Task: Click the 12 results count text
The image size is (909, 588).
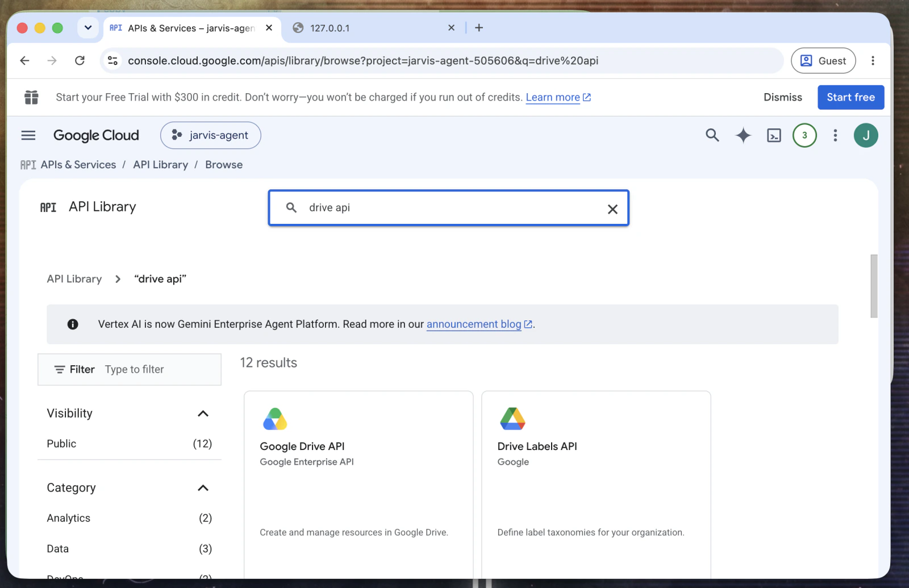Action: click(269, 363)
